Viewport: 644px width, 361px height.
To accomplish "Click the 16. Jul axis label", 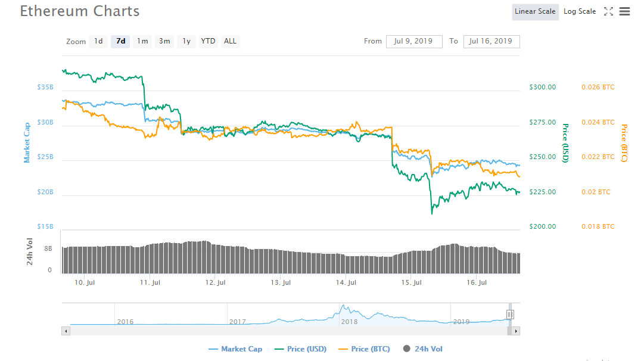I will click(x=477, y=282).
